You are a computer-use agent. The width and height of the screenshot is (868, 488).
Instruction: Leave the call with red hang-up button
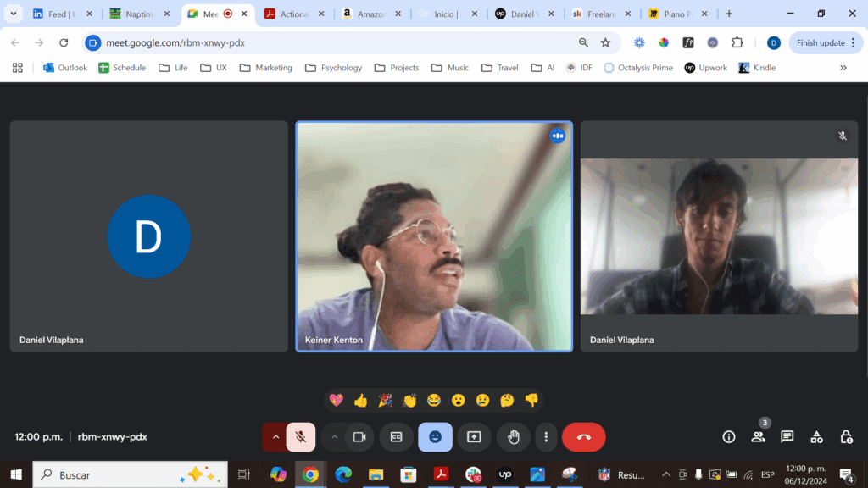(x=583, y=437)
